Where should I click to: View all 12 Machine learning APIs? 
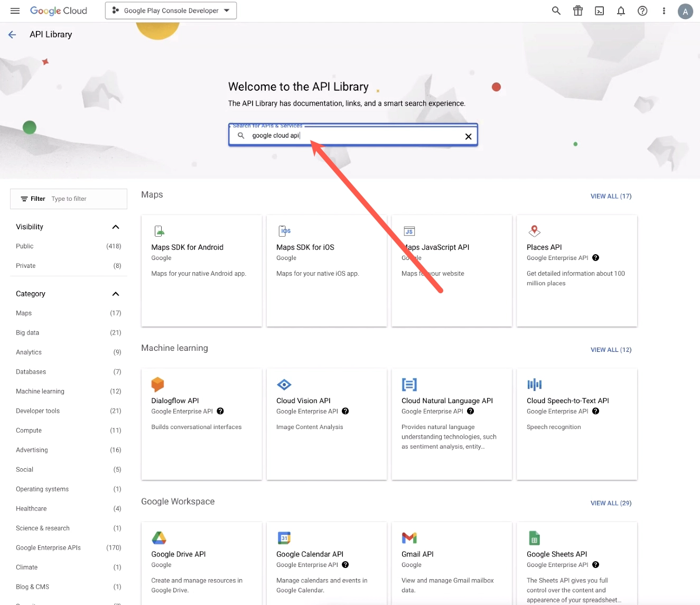click(611, 350)
